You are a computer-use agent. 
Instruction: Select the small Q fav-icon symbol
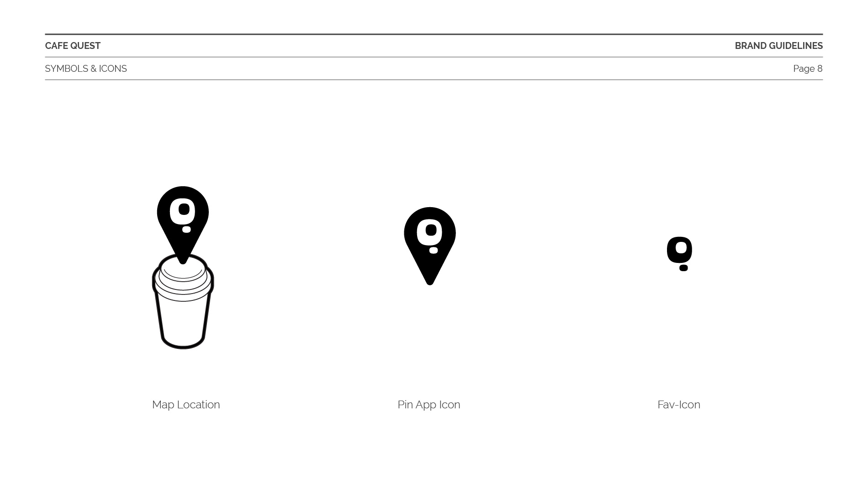point(680,254)
